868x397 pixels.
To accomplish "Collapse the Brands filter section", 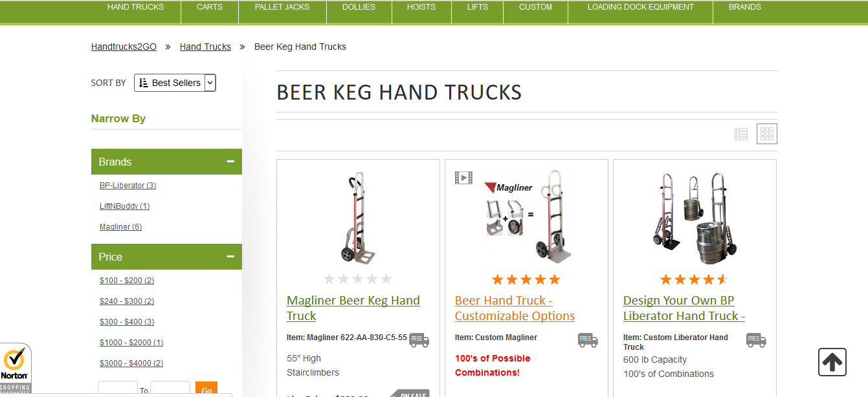I will click(230, 162).
